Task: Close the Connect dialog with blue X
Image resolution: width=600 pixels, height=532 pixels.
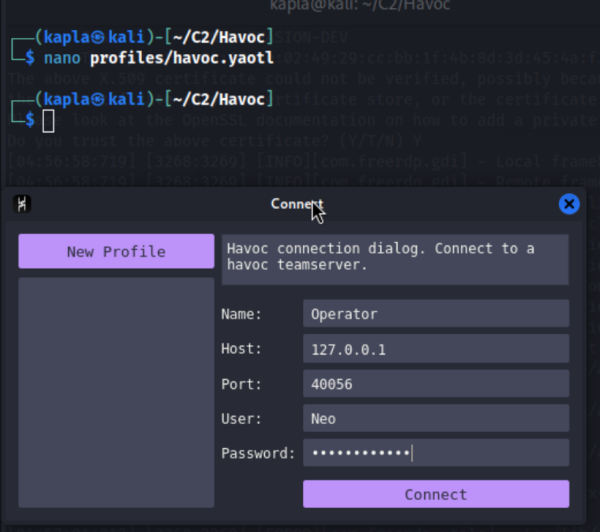Action: point(569,204)
